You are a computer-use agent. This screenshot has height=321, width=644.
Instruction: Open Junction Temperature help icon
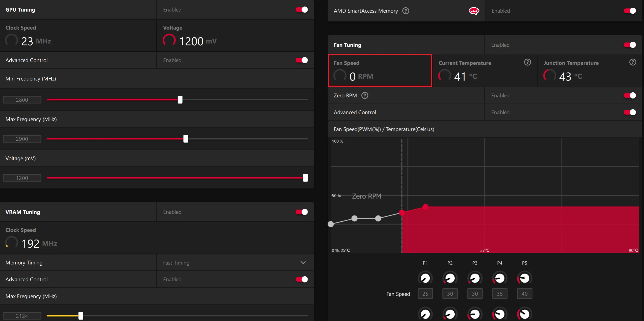click(x=632, y=62)
